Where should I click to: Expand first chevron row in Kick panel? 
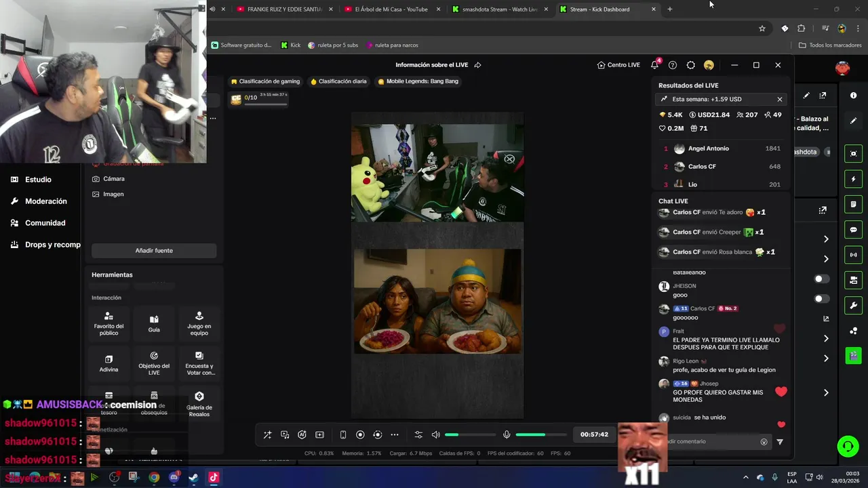pyautogui.click(x=826, y=239)
